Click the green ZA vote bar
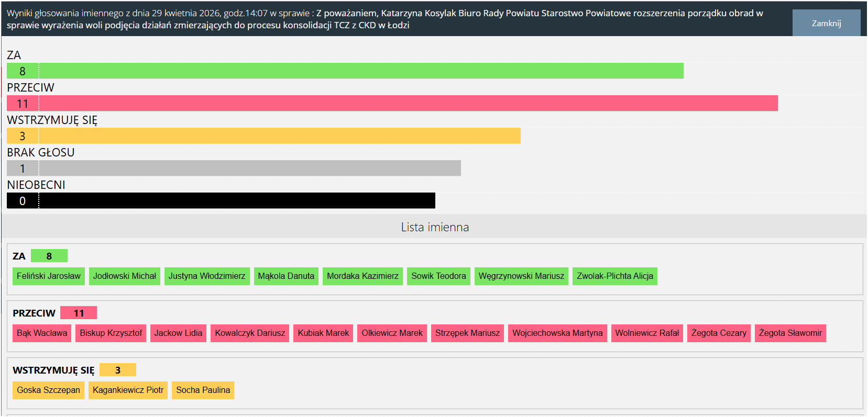Screen dimensions: 868x417 click(345, 71)
